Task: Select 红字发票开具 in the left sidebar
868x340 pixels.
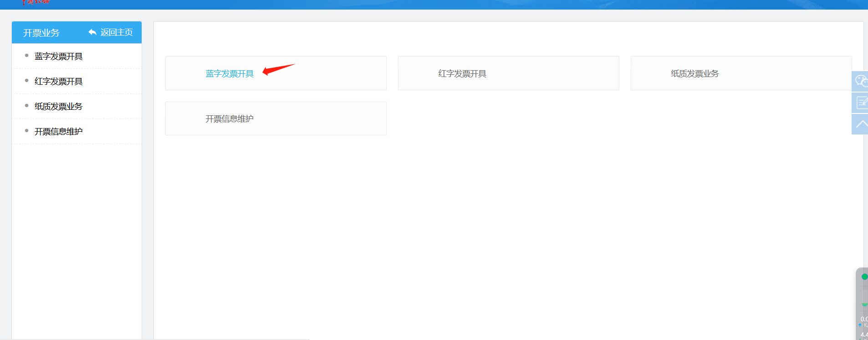Action: click(x=58, y=82)
